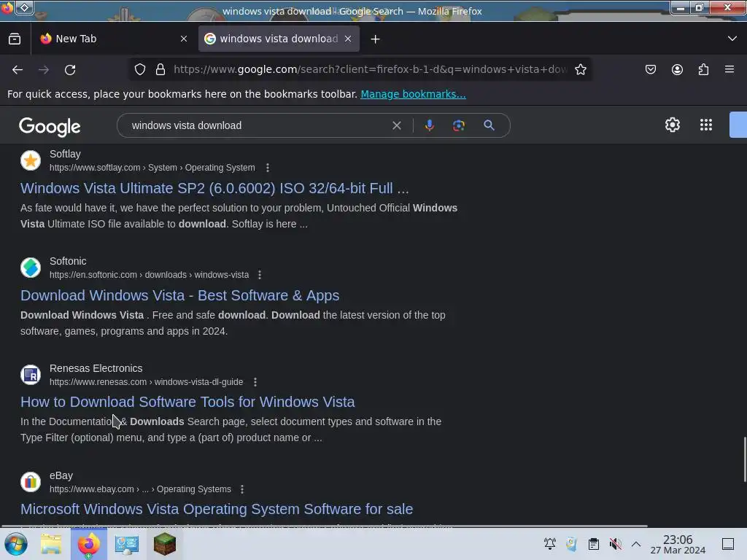Start voice search with the microphone icon
747x560 pixels.
coord(429,125)
